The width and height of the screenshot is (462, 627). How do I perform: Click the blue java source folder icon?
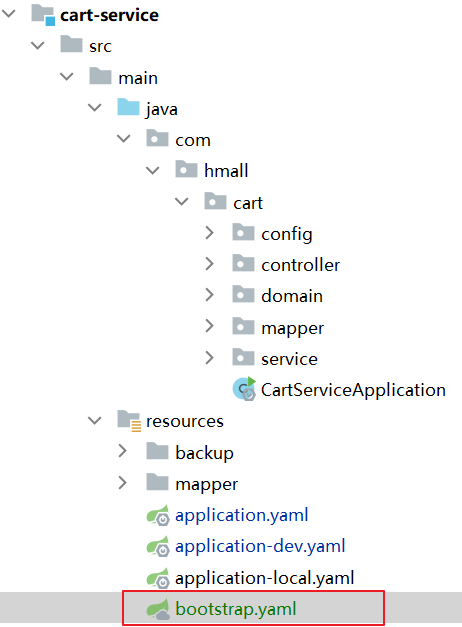point(128,107)
